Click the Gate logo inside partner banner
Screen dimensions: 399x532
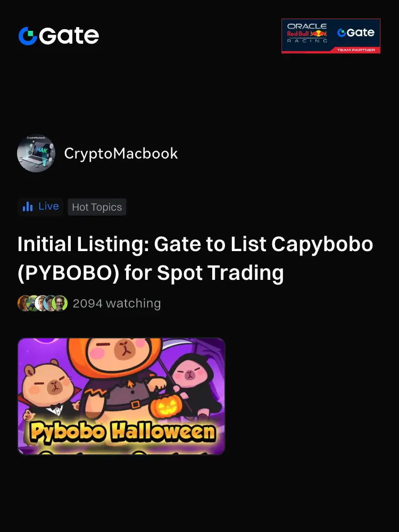[x=356, y=32]
